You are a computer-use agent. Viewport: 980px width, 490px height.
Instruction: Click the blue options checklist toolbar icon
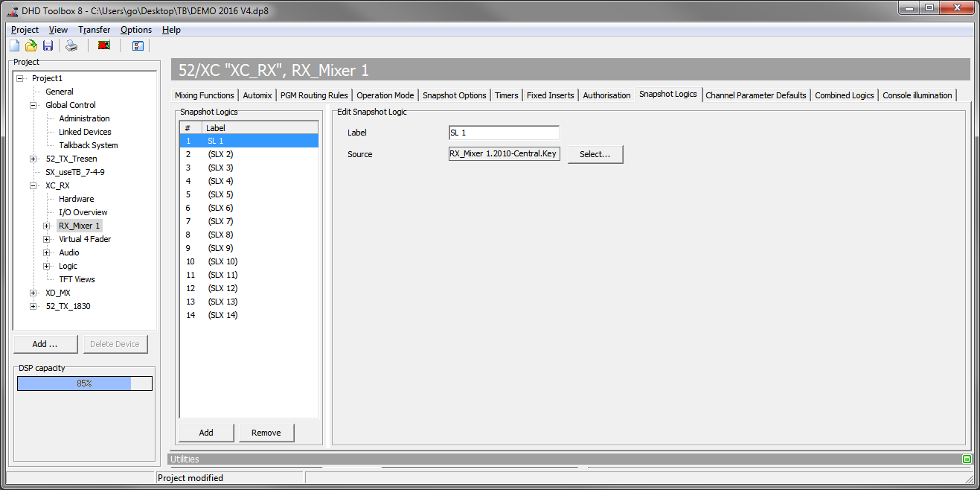[x=138, y=45]
